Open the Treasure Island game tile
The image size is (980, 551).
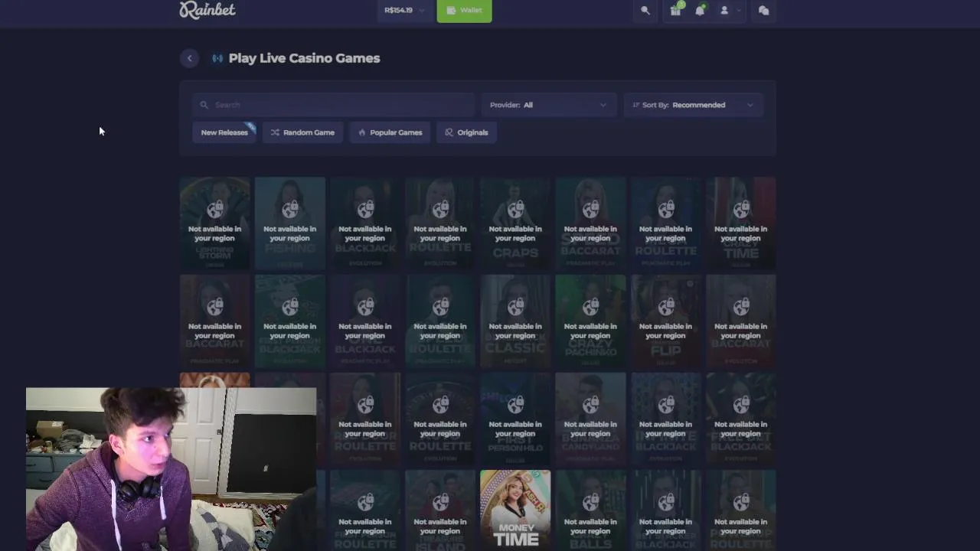[440, 510]
